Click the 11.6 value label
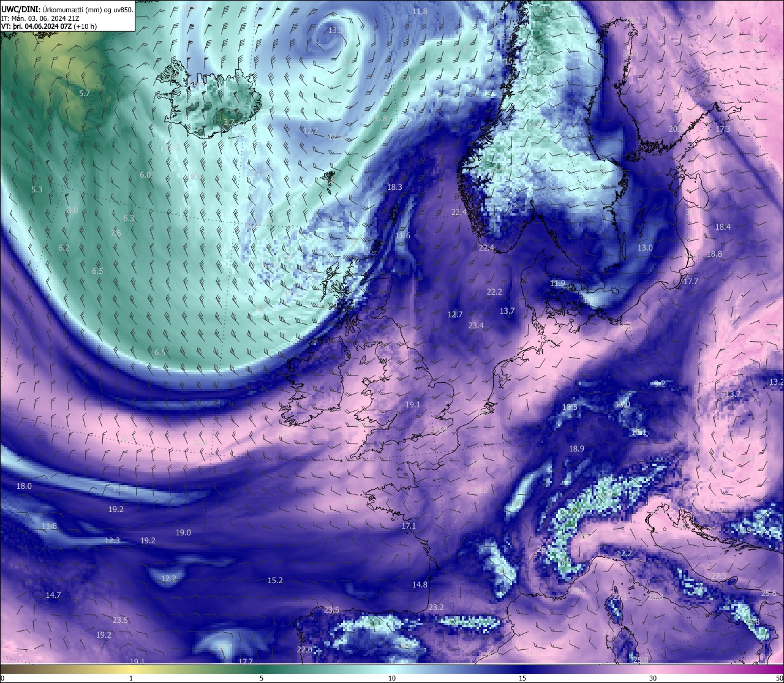The height and width of the screenshot is (683, 784). tap(402, 235)
